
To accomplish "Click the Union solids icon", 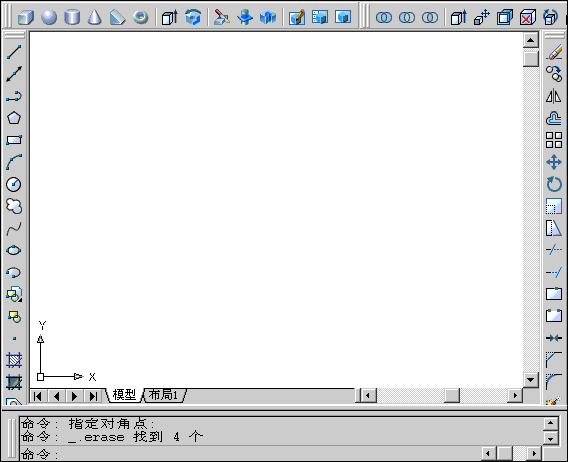I will click(x=384, y=17).
